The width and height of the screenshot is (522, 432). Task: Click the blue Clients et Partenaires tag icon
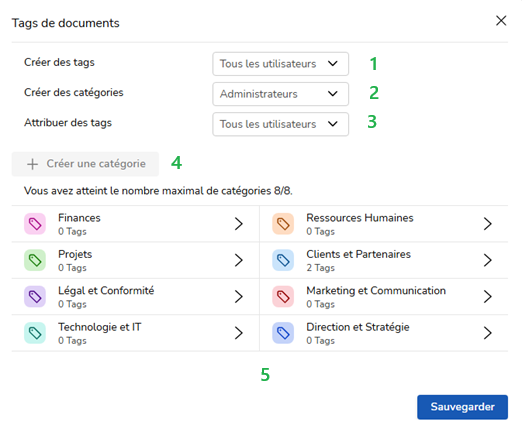pos(283,260)
